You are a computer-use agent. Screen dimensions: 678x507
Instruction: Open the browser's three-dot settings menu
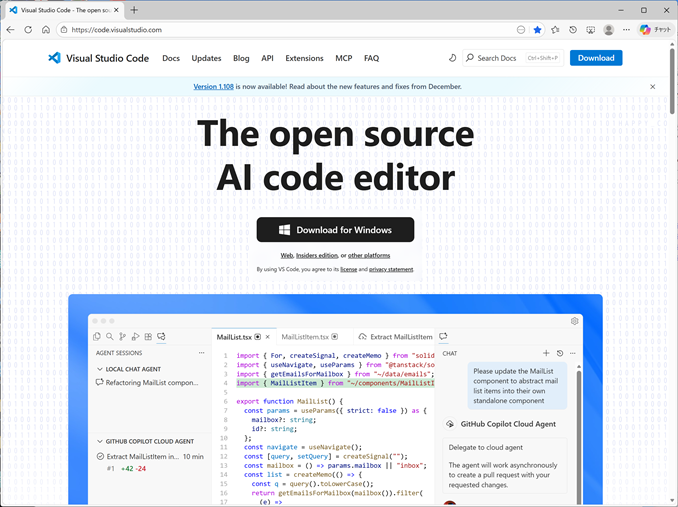coord(626,30)
